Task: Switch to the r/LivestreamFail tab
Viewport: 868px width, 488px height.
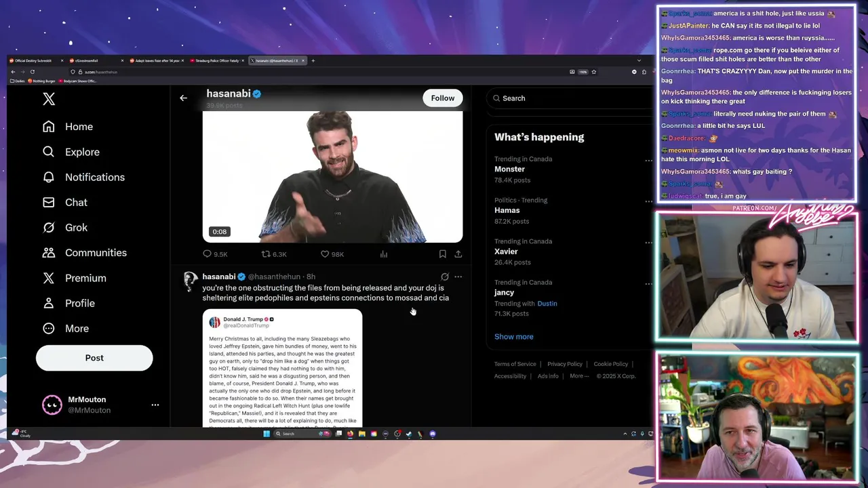Action: 96,60
